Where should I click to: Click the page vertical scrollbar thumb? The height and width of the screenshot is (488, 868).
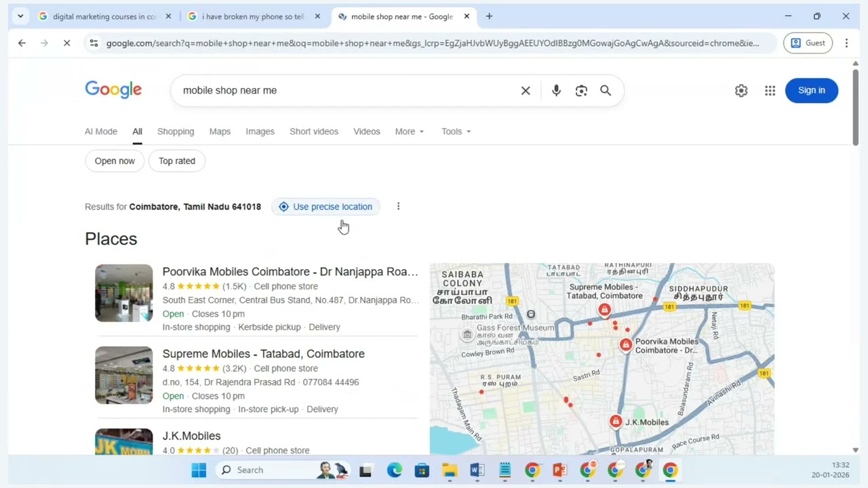855,106
